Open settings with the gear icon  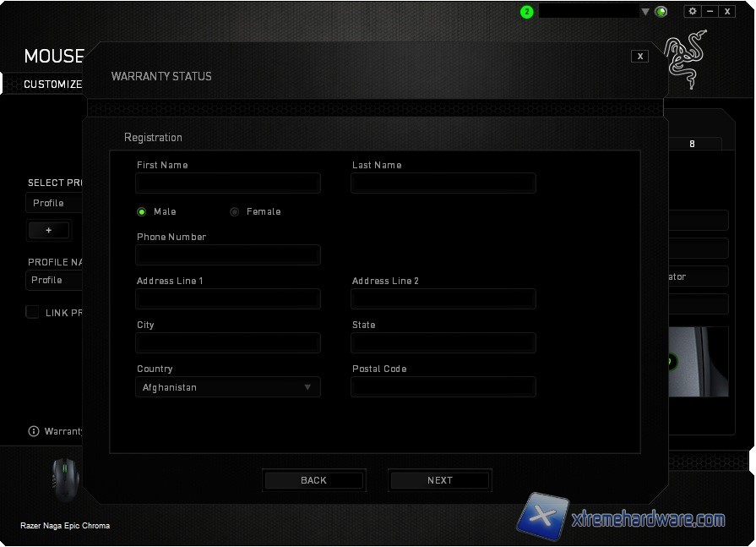point(693,11)
